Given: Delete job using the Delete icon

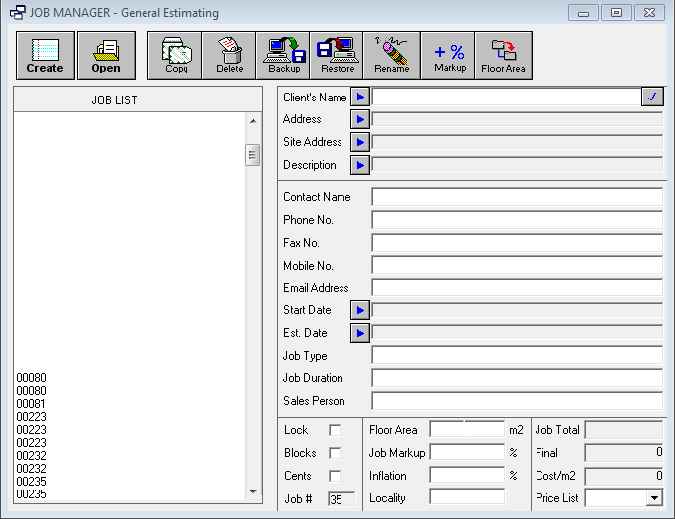Looking at the screenshot, I should (229, 55).
